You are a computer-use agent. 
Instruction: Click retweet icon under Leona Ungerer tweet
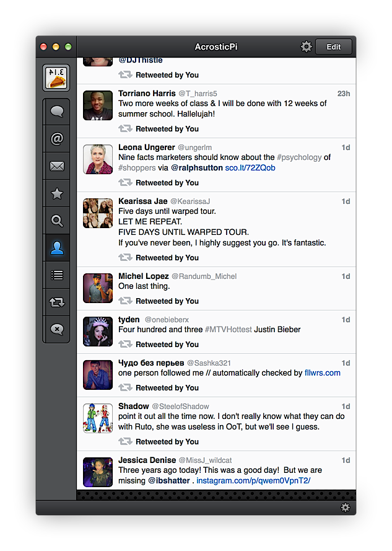(125, 182)
